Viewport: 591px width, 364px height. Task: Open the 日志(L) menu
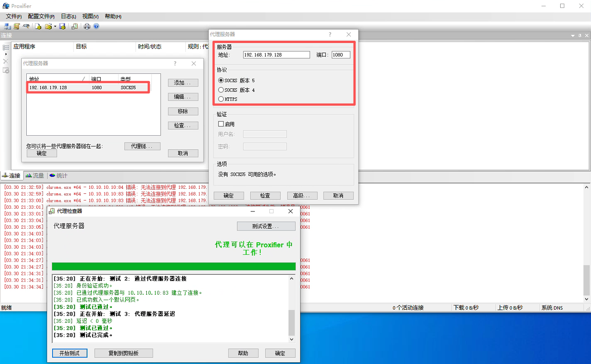coord(68,16)
